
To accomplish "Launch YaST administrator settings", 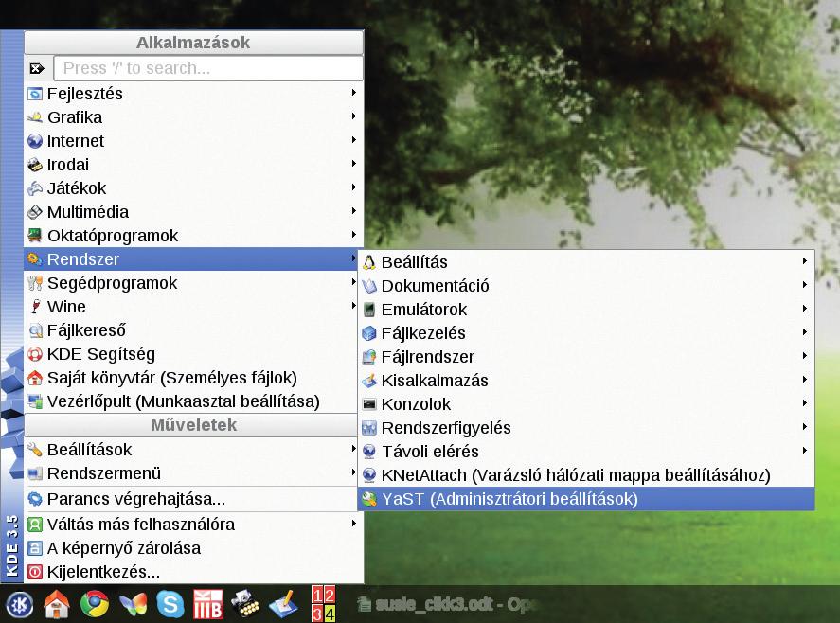I will coord(586,499).
